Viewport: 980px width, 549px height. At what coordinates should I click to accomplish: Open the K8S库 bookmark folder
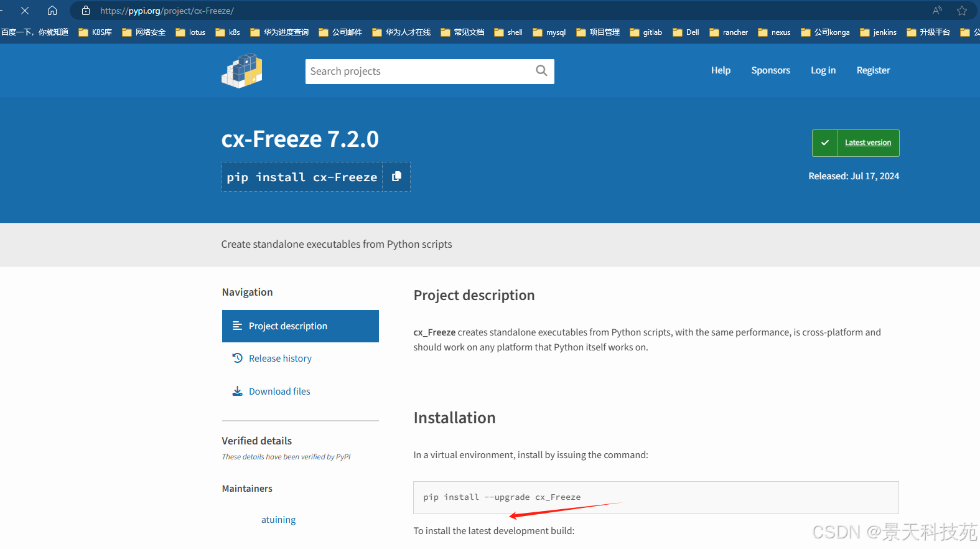pyautogui.click(x=95, y=32)
